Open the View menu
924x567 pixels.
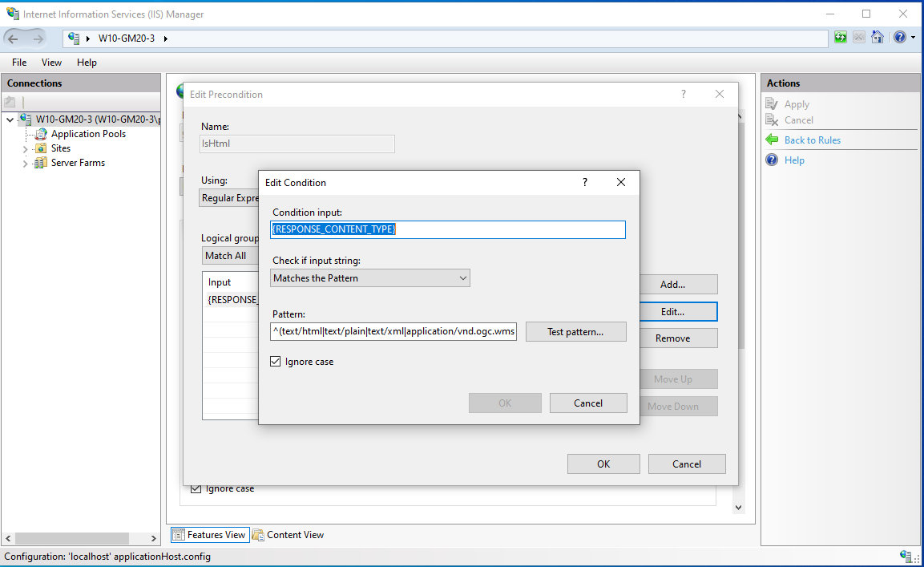click(51, 62)
